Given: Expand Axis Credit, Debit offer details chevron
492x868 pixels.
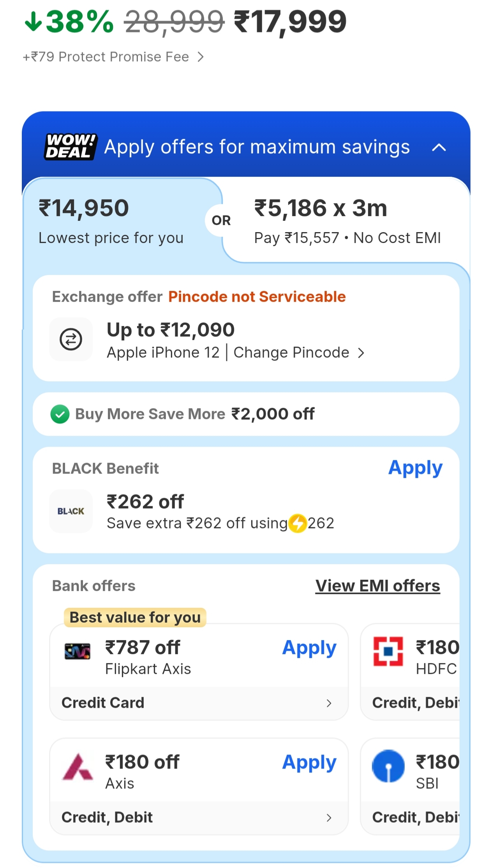Looking at the screenshot, I should point(329,817).
